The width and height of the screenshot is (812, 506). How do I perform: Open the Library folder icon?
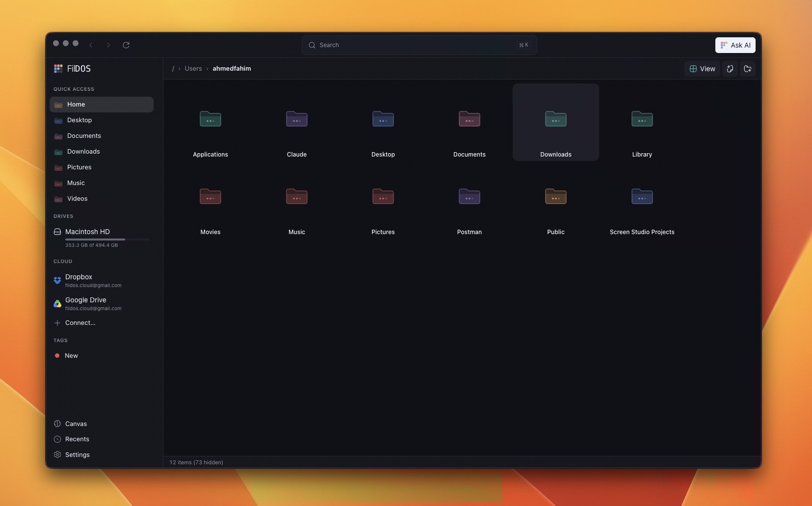[642, 119]
